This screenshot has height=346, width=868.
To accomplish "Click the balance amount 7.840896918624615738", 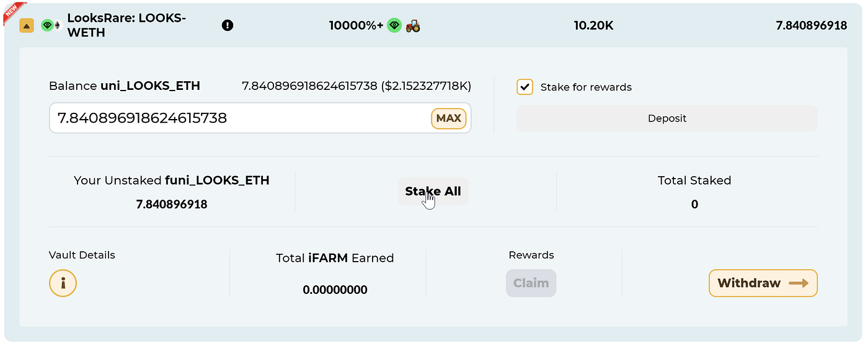I will (309, 86).
